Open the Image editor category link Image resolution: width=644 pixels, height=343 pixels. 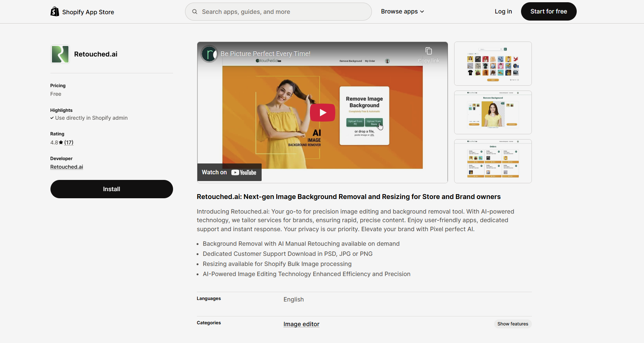tap(301, 324)
